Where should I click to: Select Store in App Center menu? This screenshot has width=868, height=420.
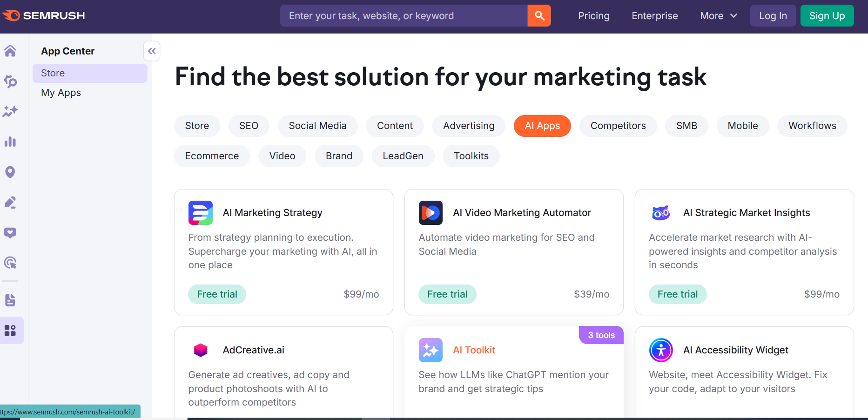click(x=90, y=73)
